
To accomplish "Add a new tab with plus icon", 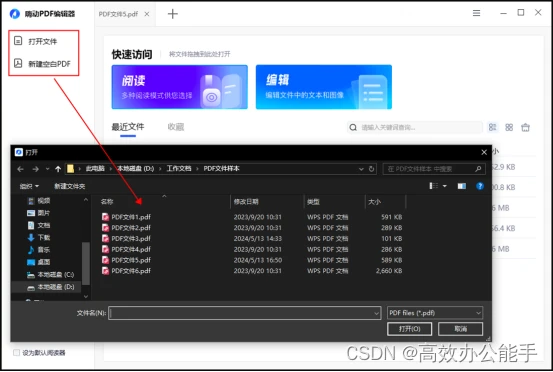I will click(172, 14).
